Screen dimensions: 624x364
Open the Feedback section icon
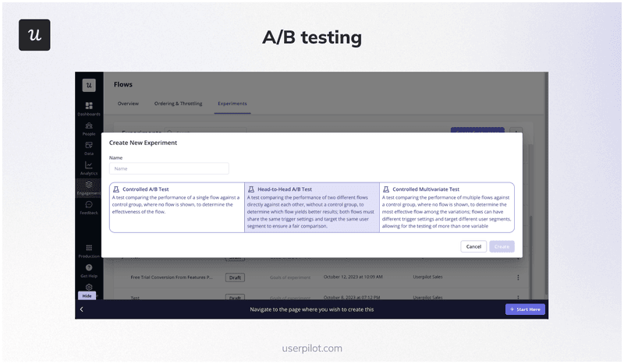click(88, 205)
